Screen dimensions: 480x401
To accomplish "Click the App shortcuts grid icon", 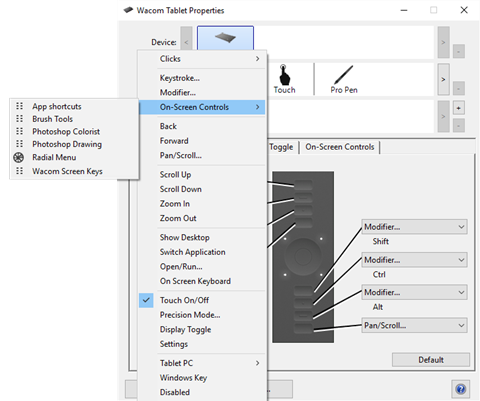I will click(20, 106).
